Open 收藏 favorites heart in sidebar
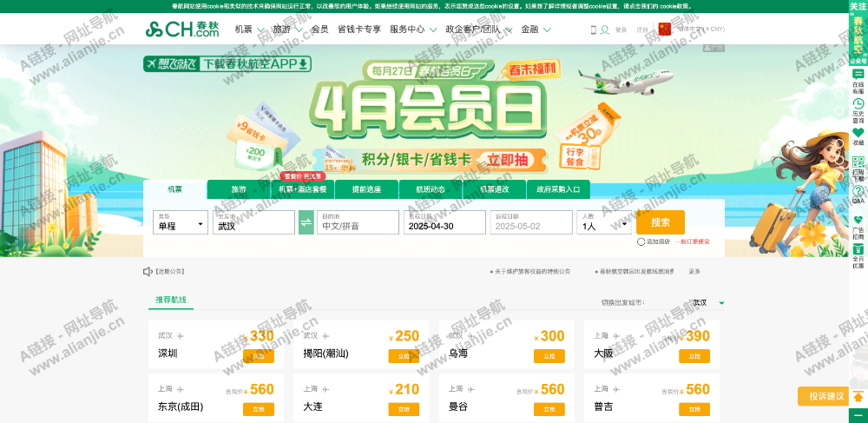The height and width of the screenshot is (423, 868). [858, 136]
